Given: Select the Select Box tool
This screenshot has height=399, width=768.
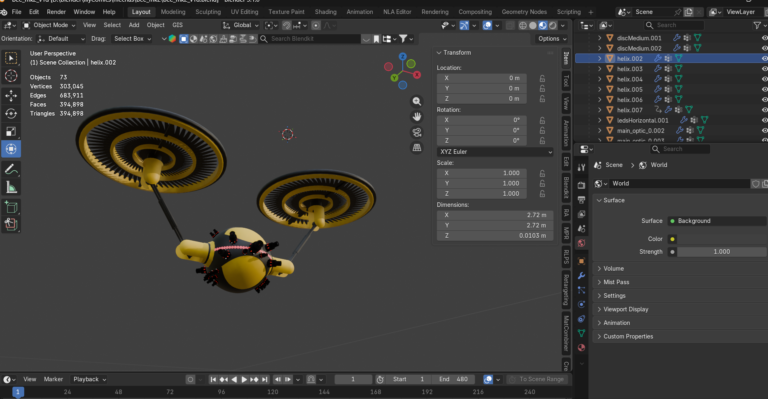Looking at the screenshot, I should click(11, 58).
